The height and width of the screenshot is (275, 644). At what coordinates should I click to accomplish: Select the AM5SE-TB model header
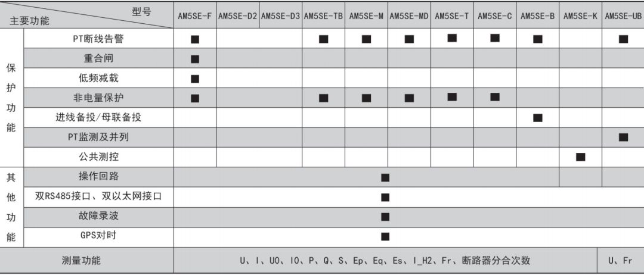(x=323, y=17)
